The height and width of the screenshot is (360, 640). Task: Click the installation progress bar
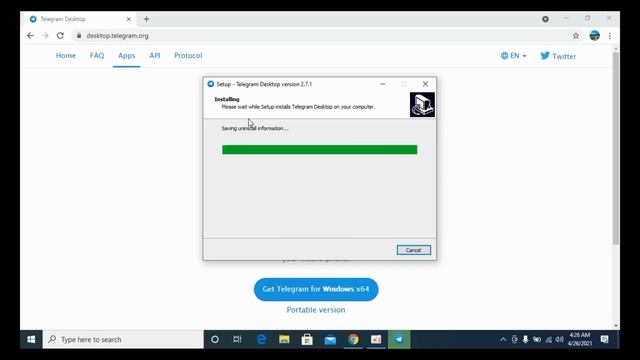point(320,150)
